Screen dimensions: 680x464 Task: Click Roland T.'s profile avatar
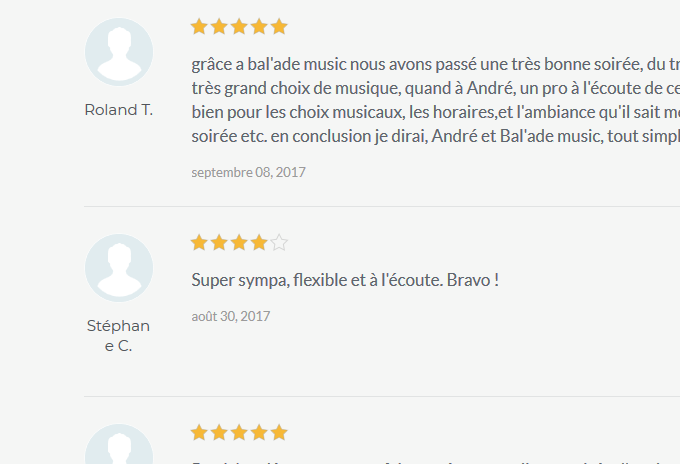pyautogui.click(x=119, y=52)
